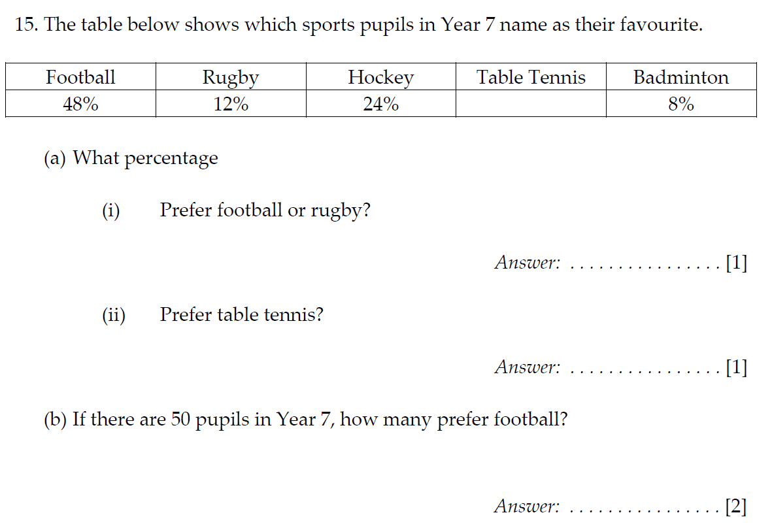Select the 12% rugby value cell

231,104
